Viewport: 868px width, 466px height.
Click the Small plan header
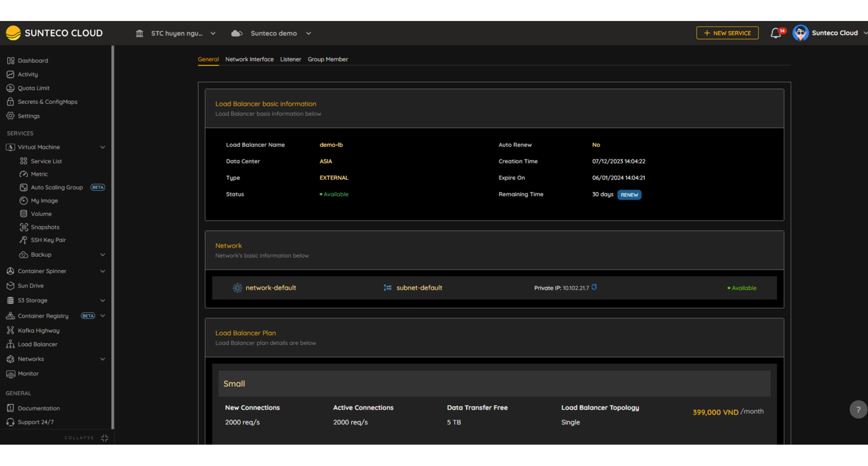pos(494,384)
